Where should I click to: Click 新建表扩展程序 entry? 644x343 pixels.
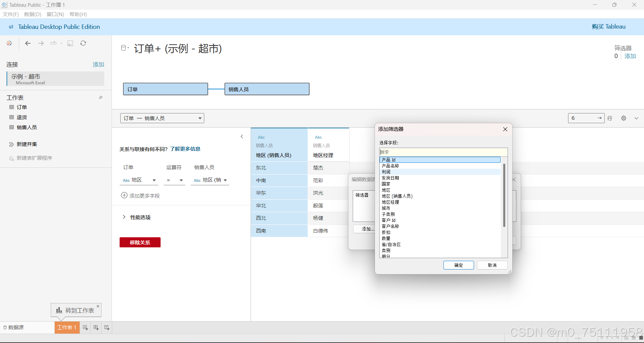point(34,158)
